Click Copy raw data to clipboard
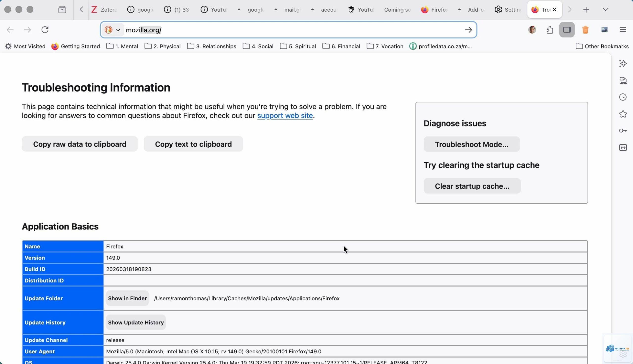The width and height of the screenshot is (633, 364). (x=80, y=144)
